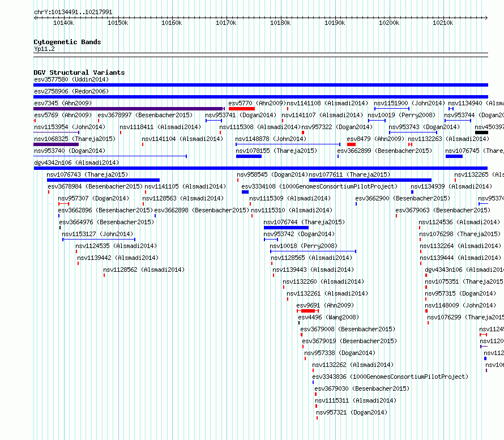Click esv3678984 (Besenbacher2015) label
The image size is (504, 440).
[95, 186]
